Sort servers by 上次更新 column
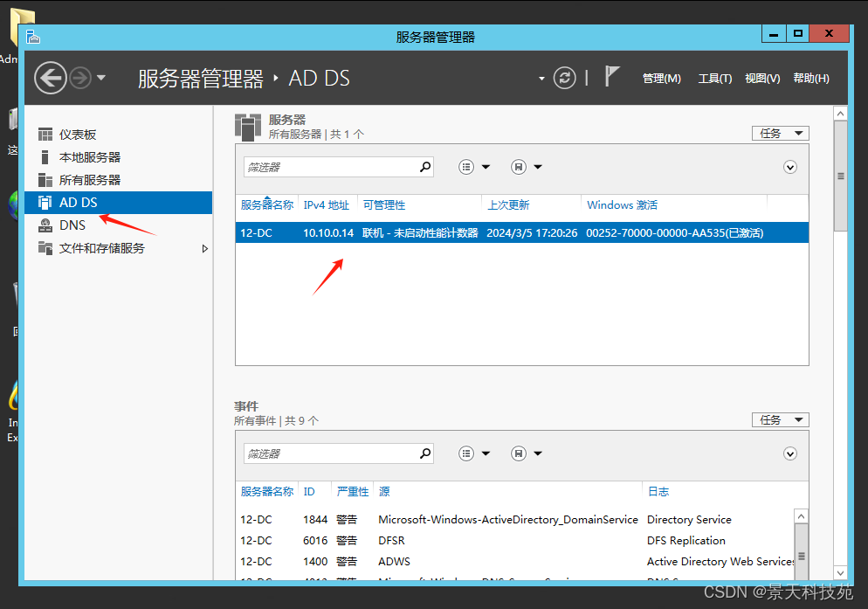 508,205
